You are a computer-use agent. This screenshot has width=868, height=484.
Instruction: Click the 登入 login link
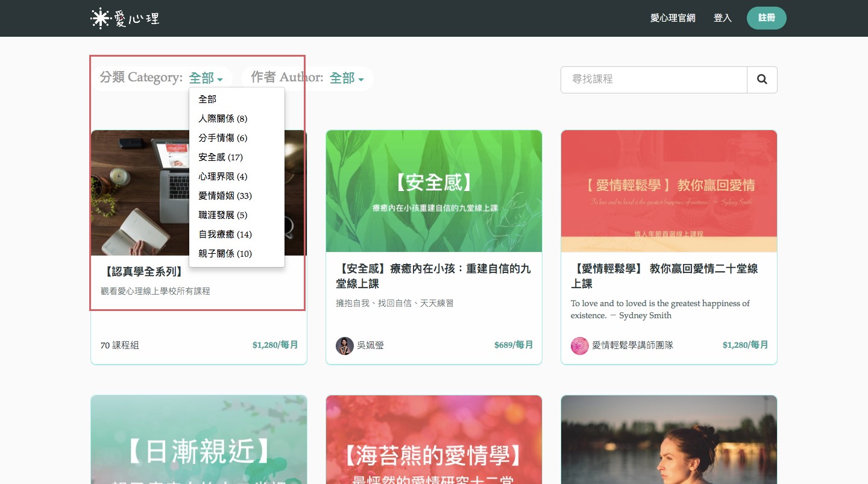pyautogui.click(x=723, y=18)
